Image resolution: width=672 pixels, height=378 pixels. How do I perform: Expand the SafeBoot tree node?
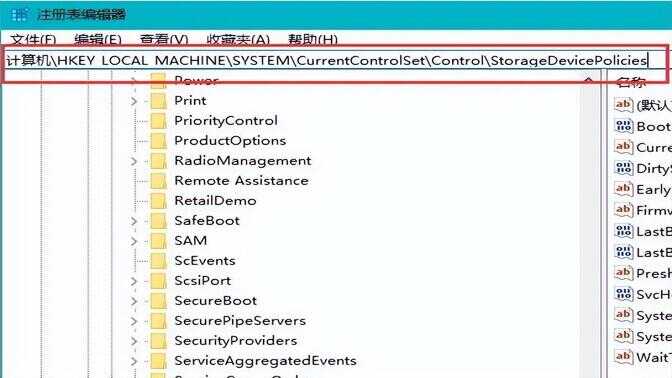pos(134,221)
